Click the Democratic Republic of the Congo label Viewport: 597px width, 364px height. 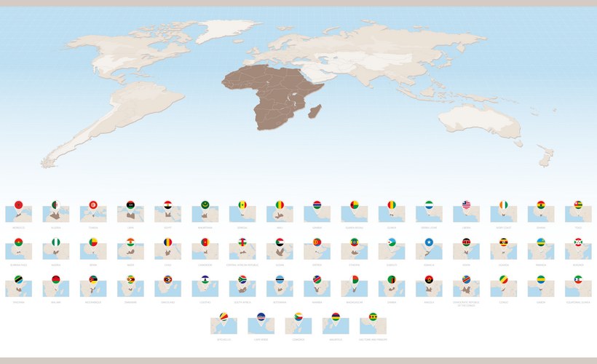[466, 303]
